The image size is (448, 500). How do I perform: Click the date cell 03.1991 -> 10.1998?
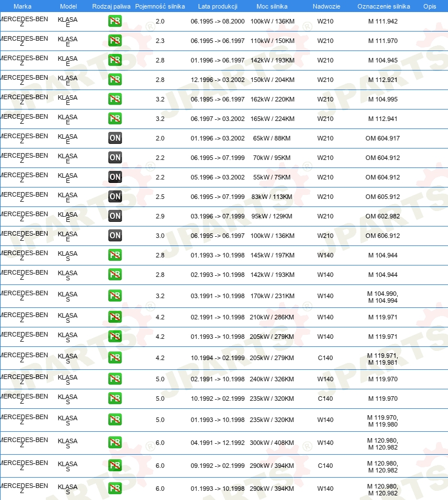coord(218,296)
